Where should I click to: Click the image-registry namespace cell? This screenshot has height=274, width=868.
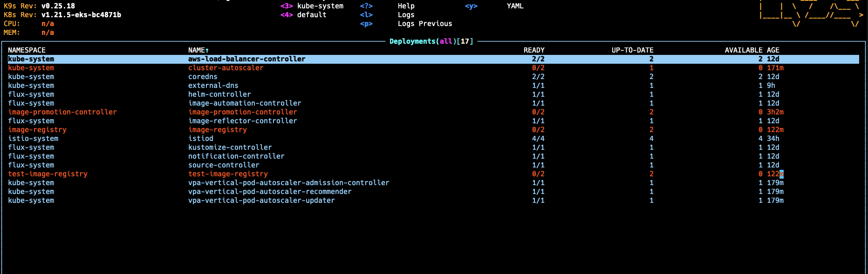tap(37, 130)
